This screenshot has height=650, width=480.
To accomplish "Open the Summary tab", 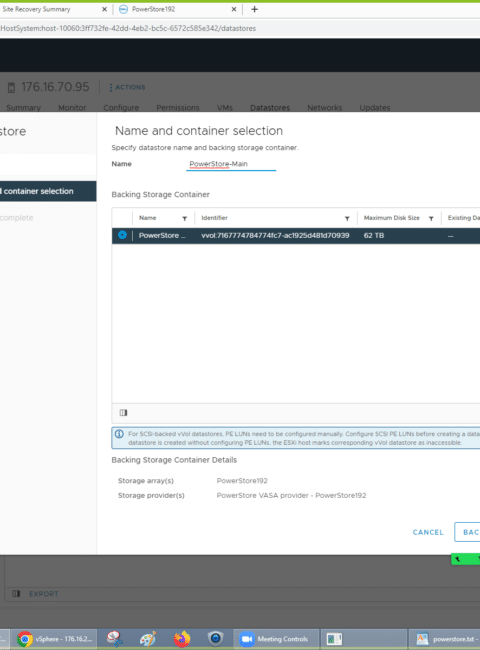I will 24,108.
